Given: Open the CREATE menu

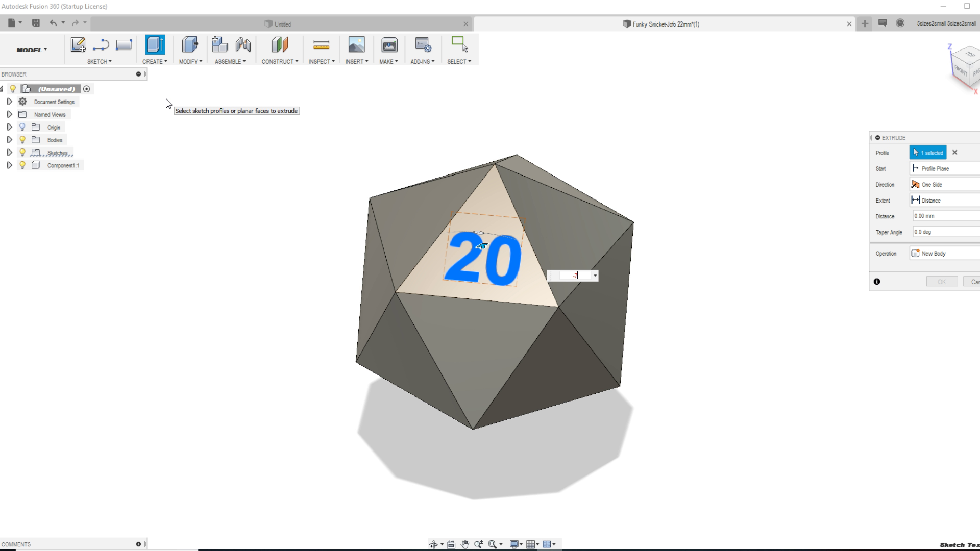Looking at the screenshot, I should tap(155, 62).
